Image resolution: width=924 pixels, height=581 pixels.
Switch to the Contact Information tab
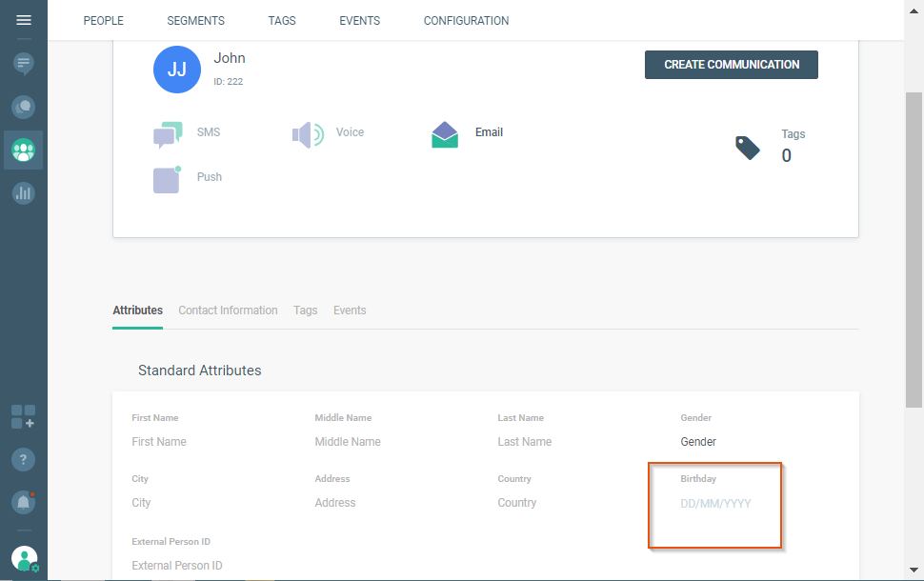click(x=228, y=311)
